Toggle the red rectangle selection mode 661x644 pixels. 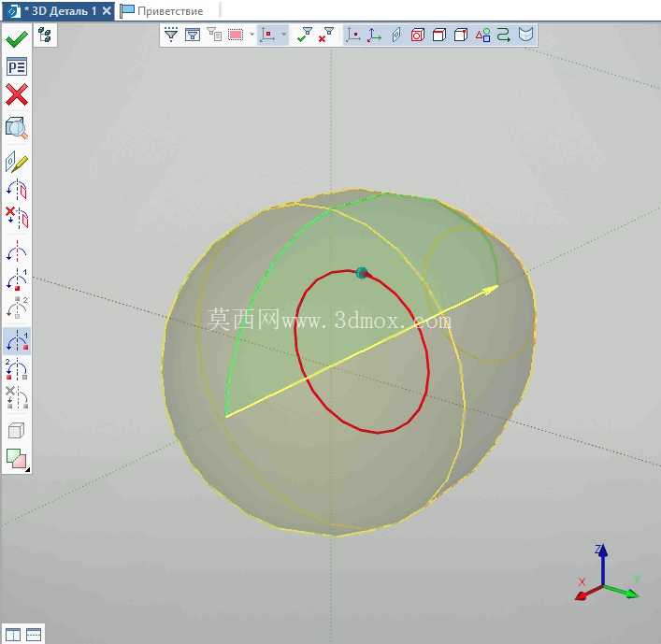[236, 35]
